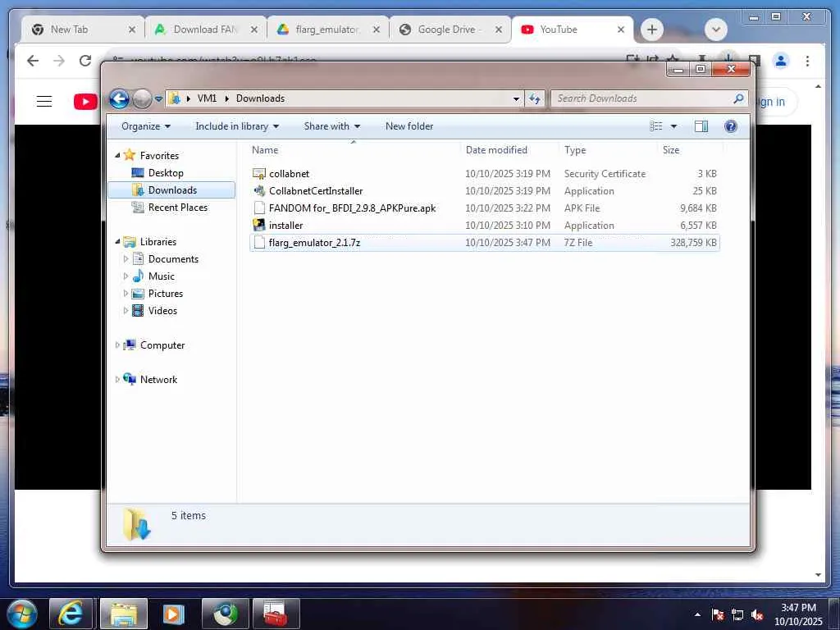This screenshot has width=840, height=630.
Task: Open Explorer help with the question mark
Action: click(731, 126)
